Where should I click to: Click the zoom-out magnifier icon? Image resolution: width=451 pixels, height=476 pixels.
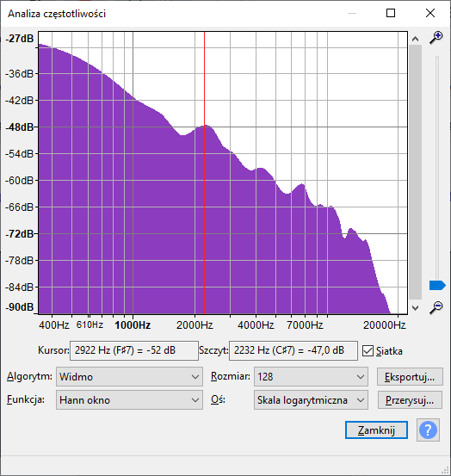tap(436, 307)
